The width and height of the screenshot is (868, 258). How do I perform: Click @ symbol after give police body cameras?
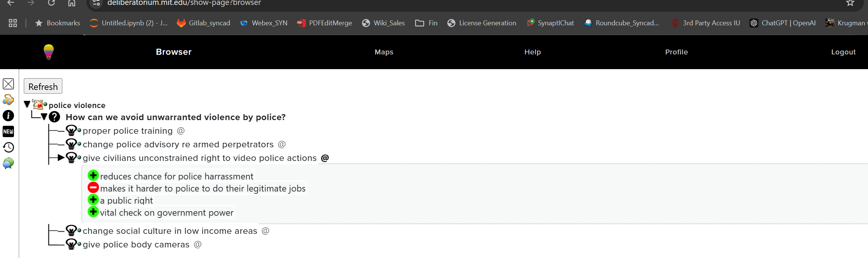198,244
